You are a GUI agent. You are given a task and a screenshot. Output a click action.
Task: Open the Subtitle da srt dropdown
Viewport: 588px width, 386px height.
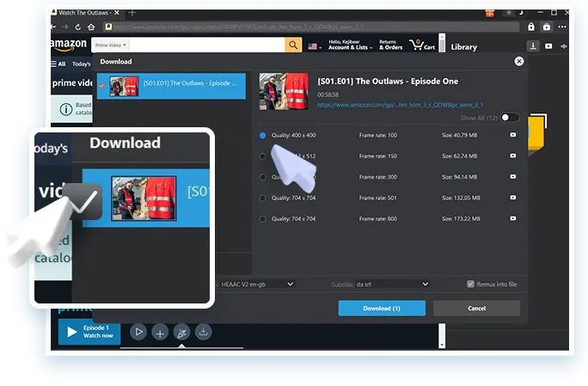pos(392,285)
